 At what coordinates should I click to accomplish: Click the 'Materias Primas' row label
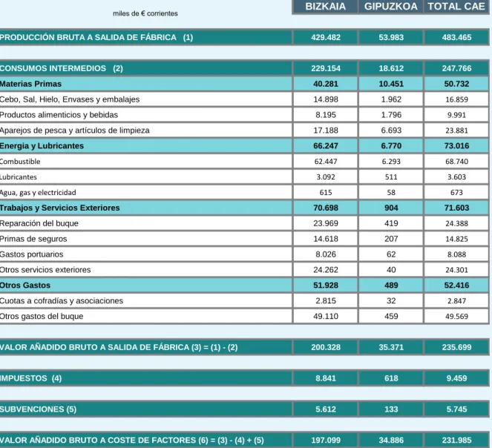[x=30, y=84]
